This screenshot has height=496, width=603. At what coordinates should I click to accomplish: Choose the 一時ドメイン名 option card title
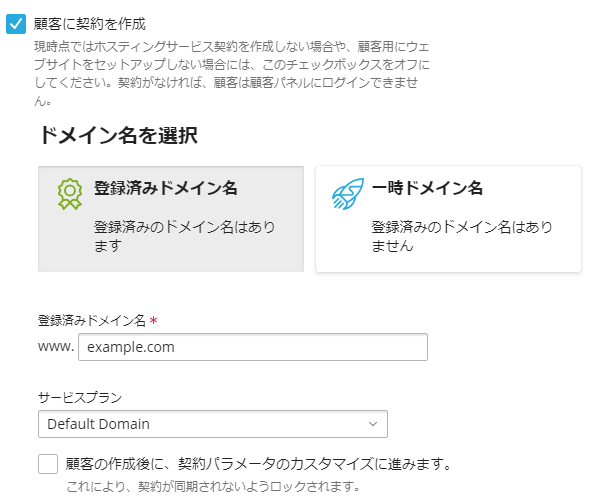(427, 188)
